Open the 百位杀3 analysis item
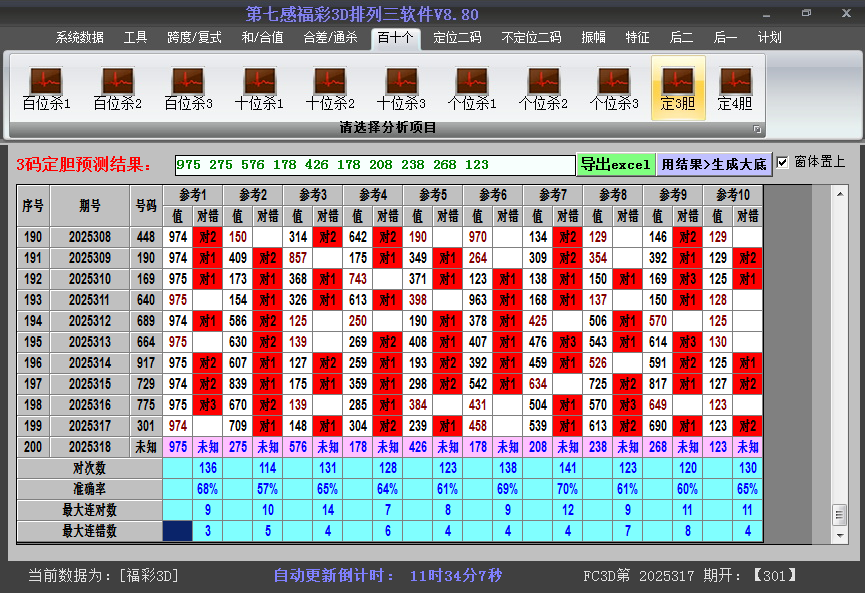The image size is (865, 593). point(188,88)
